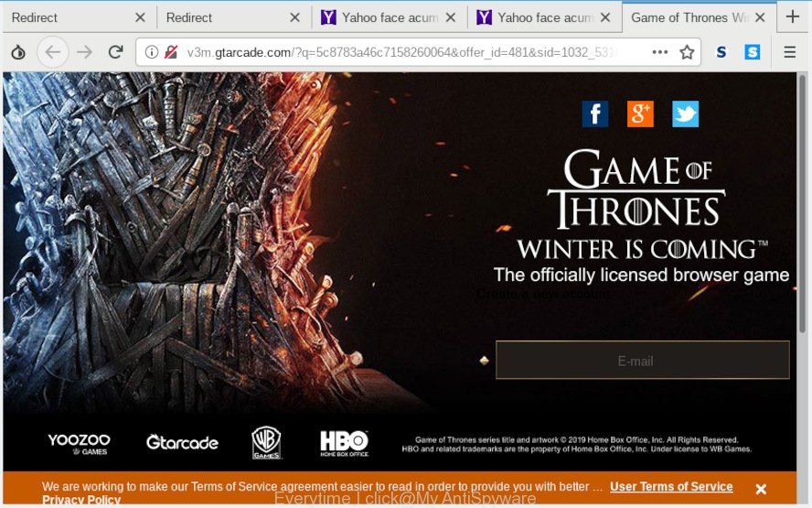Close the first Yahoo face acum tab

coord(451,17)
